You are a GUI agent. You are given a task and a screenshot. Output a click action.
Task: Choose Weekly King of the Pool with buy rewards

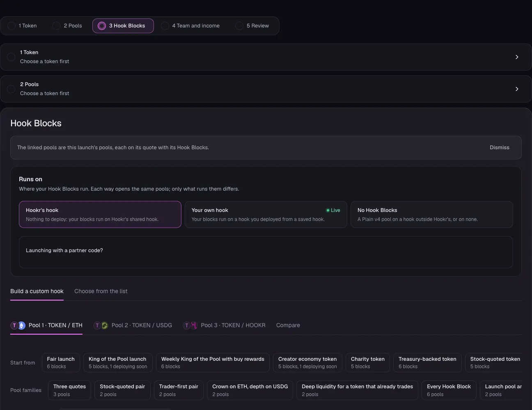(213, 363)
